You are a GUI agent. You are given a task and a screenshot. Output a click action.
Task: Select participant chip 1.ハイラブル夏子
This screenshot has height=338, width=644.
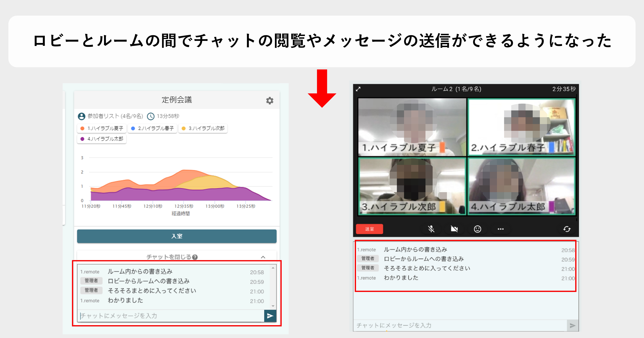point(102,128)
